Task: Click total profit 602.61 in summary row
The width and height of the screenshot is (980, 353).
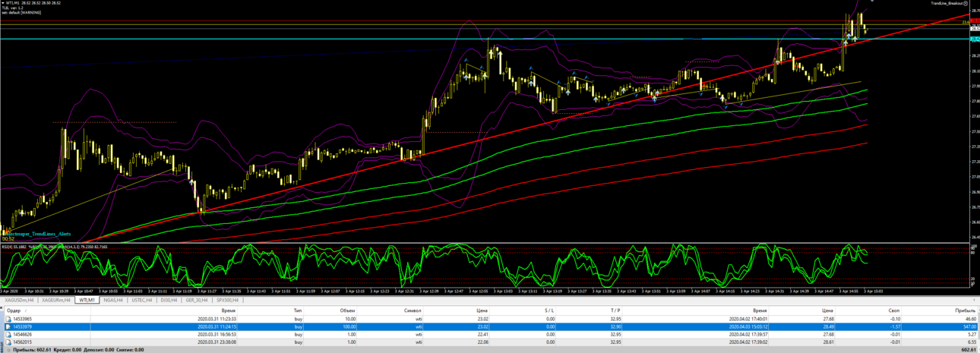Action: coord(969,350)
